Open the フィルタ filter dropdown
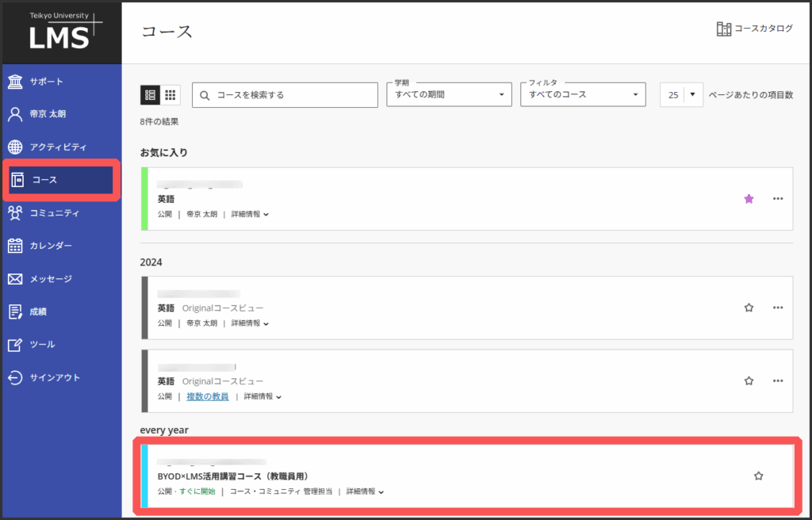The image size is (812, 520). [582, 95]
